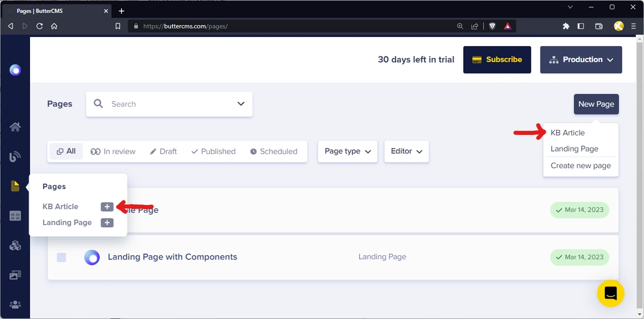This screenshot has width=644, height=319.
Task: Go to browser home page icon
Action: click(x=54, y=26)
